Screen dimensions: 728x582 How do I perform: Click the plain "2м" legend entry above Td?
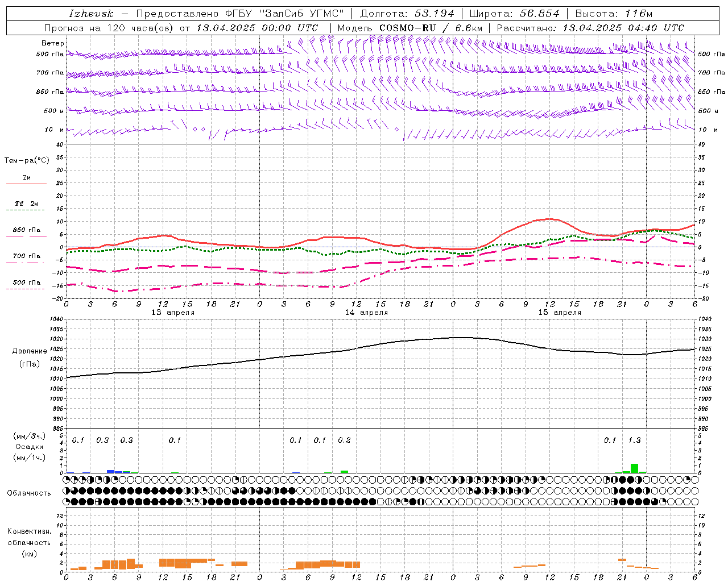27,178
